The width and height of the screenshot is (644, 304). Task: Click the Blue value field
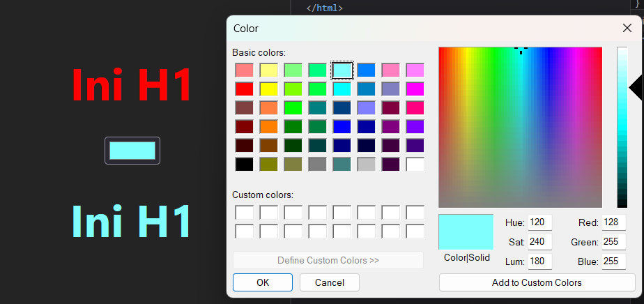click(x=613, y=261)
